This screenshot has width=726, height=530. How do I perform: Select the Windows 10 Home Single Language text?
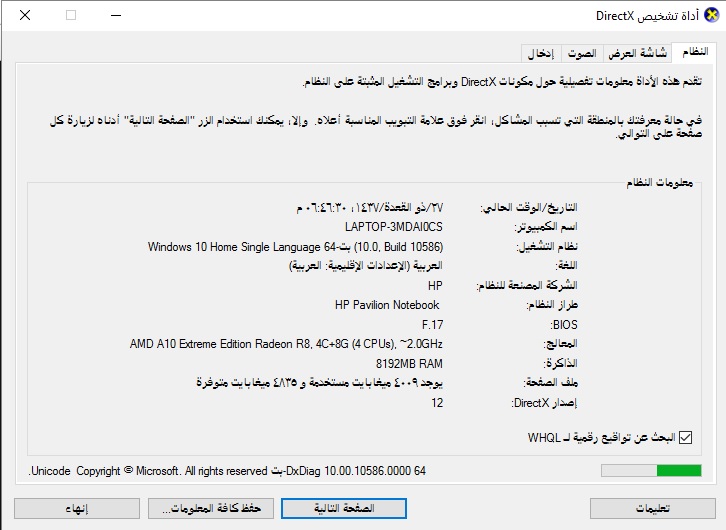(x=295, y=247)
